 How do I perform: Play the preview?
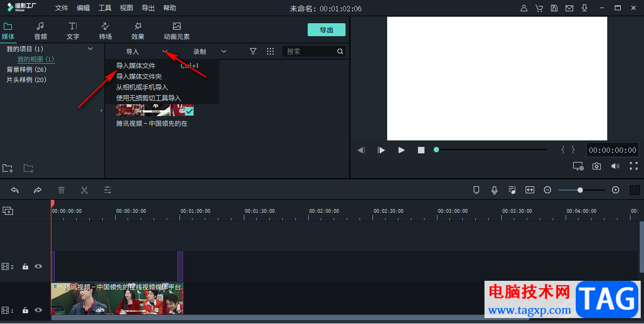click(x=401, y=150)
